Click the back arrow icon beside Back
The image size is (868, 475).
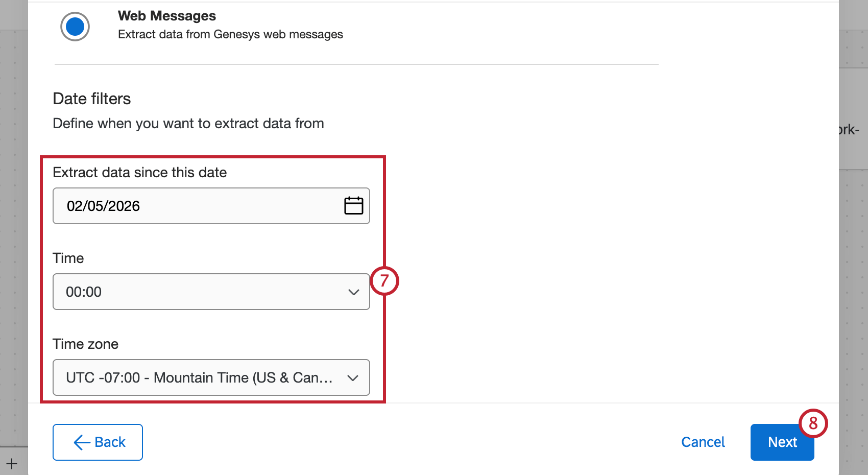coord(81,442)
